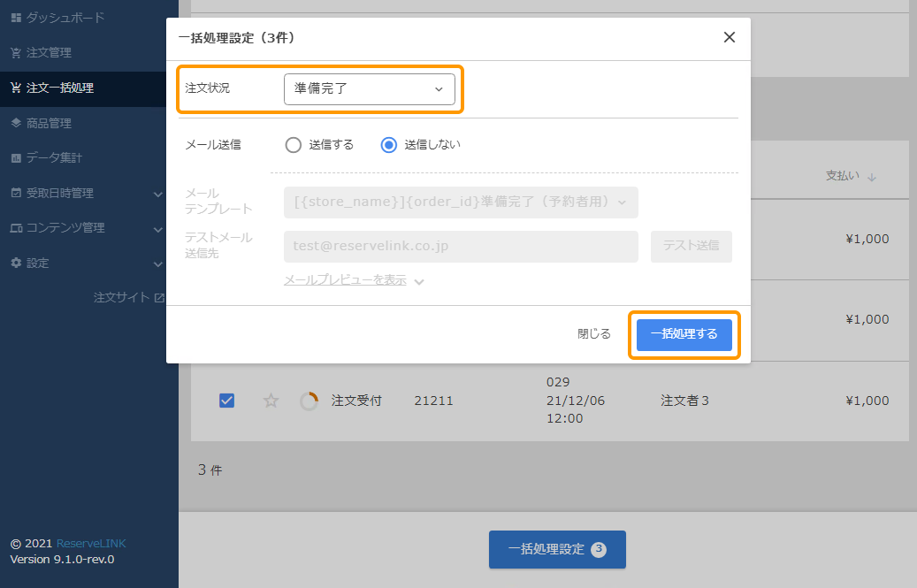This screenshot has height=588, width=917.
Task: Click the layers icon beside 商品管理
Action: coord(16,123)
